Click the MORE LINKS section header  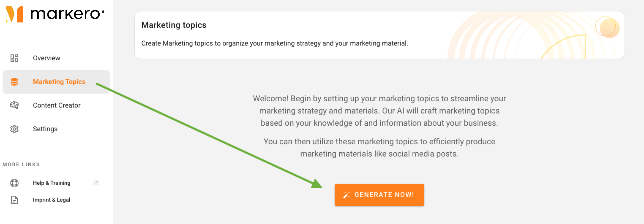pos(21,165)
